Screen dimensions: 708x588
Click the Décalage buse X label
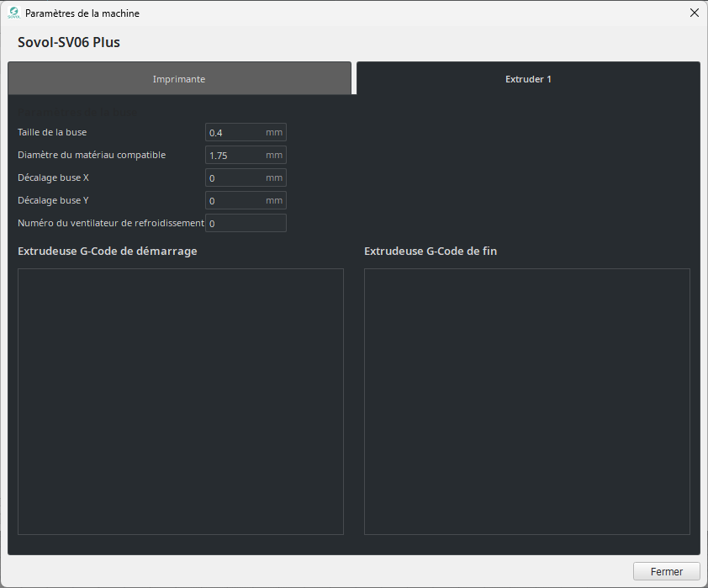point(53,177)
